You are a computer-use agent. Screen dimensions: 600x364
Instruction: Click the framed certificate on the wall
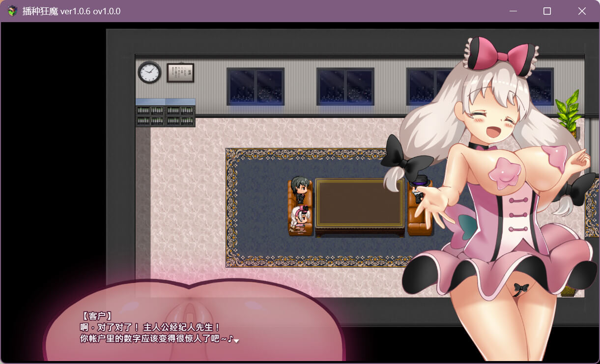[180, 73]
